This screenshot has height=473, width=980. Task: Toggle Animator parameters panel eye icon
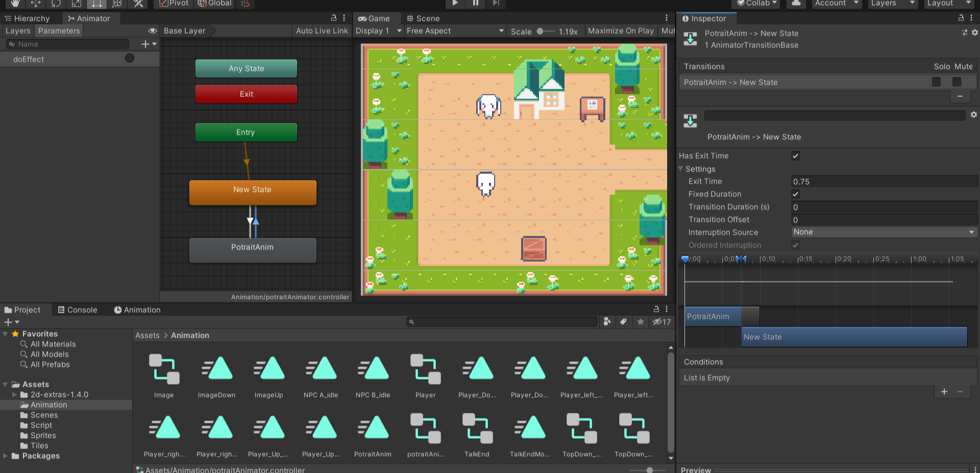tap(152, 31)
